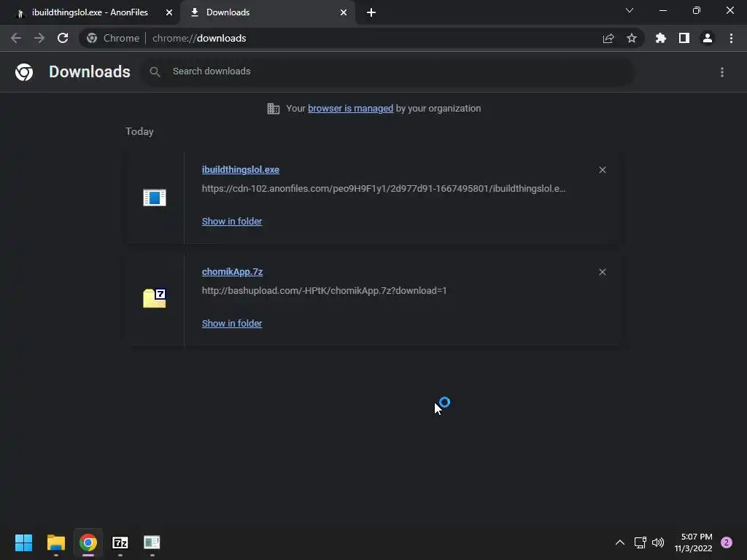The height and width of the screenshot is (560, 747).
Task: Click the chomikApp.7z archive file icon
Action: tap(155, 298)
